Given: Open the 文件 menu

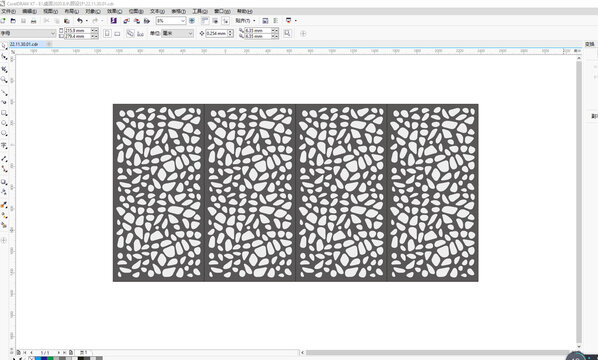Looking at the screenshot, I should (x=8, y=11).
